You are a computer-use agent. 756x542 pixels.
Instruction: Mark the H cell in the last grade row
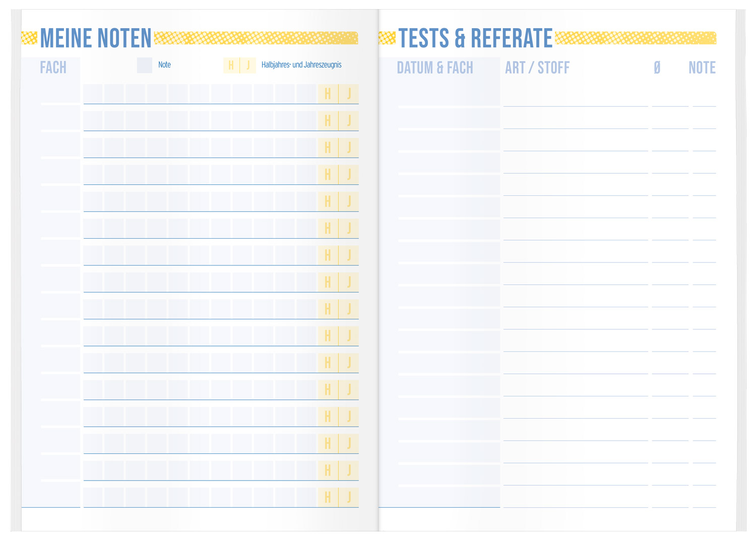point(328,497)
